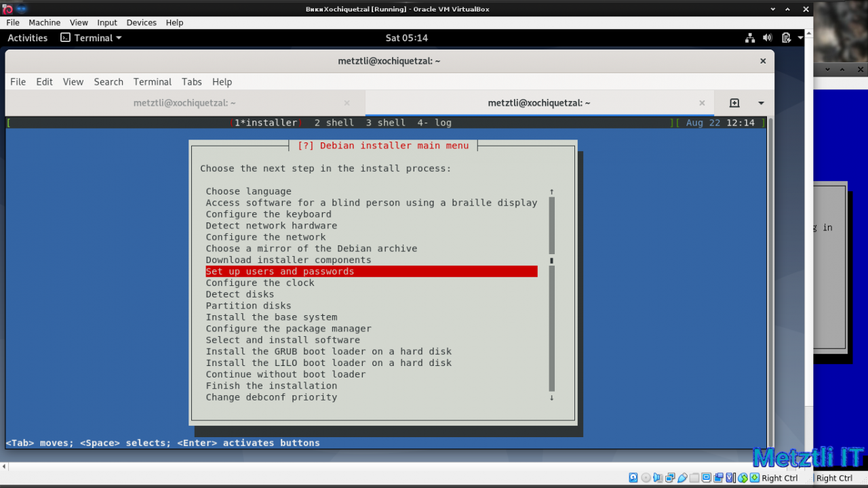Close the active metztli@xochiquetzal terminal tab

(x=703, y=103)
